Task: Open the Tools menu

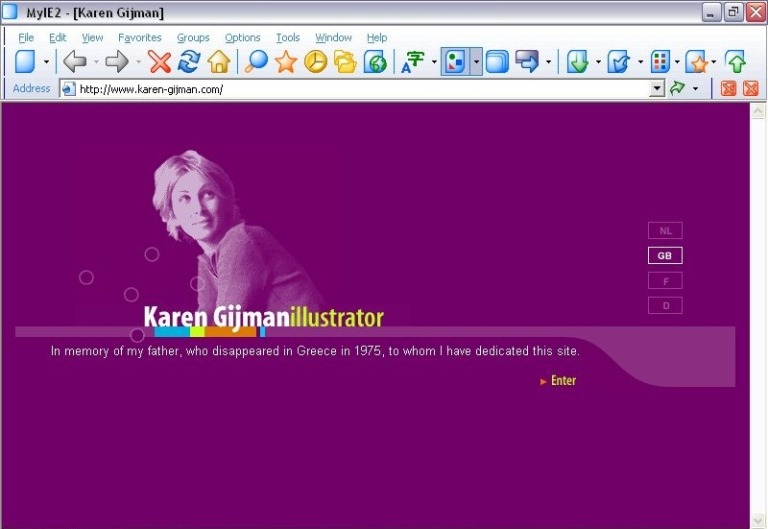Action: pos(287,38)
